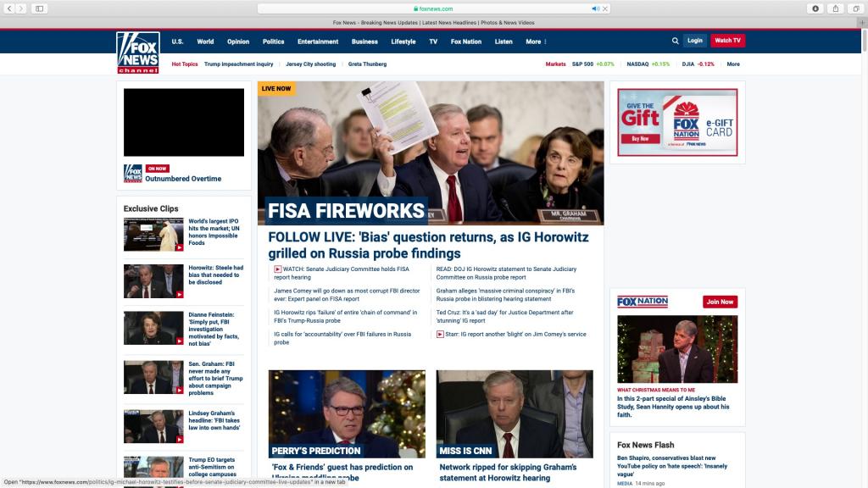The width and height of the screenshot is (868, 488).
Task: Click the Fox Nation logo in sidebar
Action: (643, 302)
